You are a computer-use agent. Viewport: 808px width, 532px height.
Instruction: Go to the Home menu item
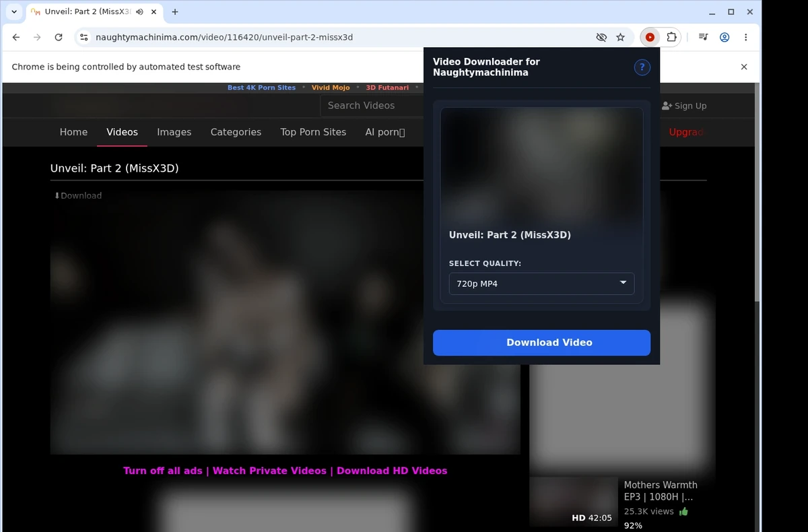click(73, 132)
